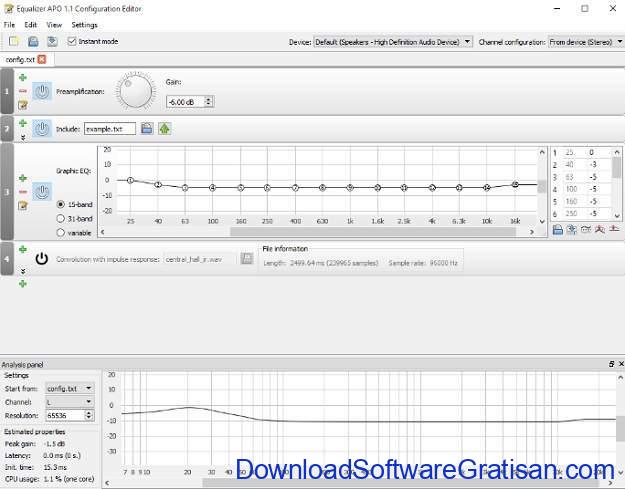Click band 2 gain value -3

point(594,164)
